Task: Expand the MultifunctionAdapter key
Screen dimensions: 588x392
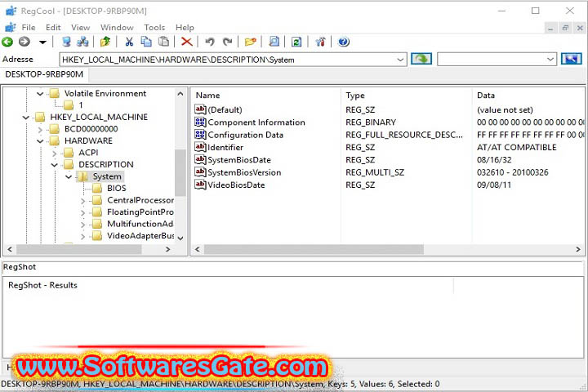Action: pos(82,225)
